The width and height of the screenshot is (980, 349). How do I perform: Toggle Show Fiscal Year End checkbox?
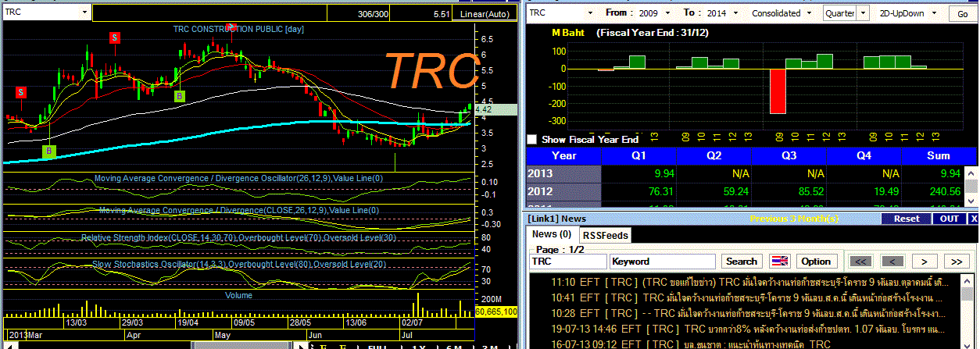(532, 140)
